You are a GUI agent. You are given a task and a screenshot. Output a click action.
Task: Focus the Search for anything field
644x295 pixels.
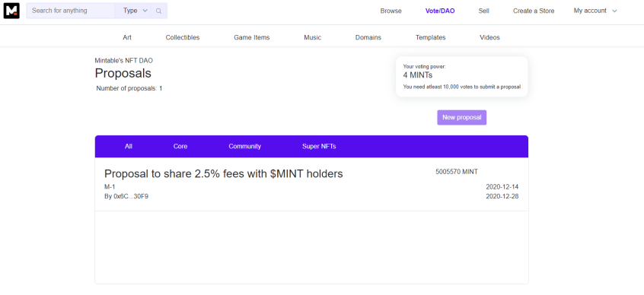coord(71,11)
